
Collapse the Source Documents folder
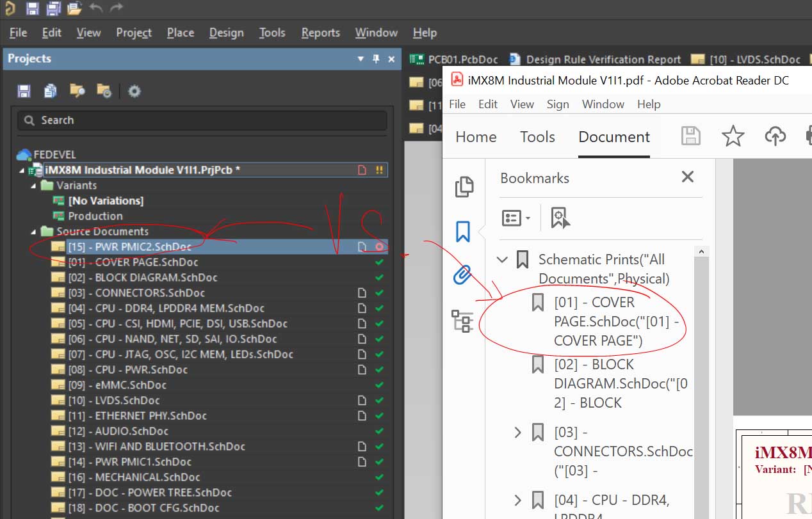[x=33, y=232]
